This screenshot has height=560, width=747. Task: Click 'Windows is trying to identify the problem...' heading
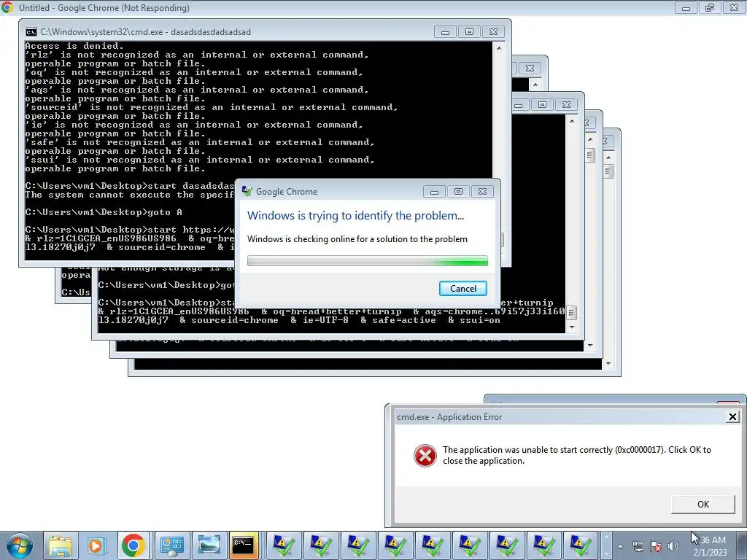coord(355,216)
